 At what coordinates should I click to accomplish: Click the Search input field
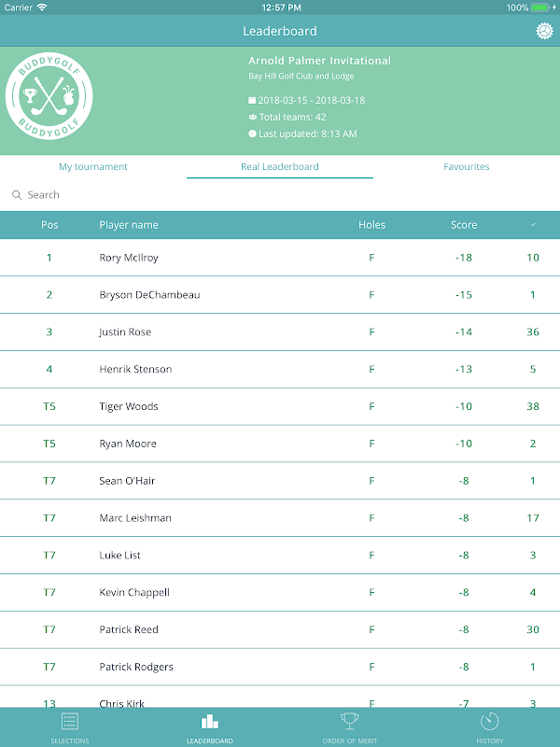pyautogui.click(x=280, y=195)
